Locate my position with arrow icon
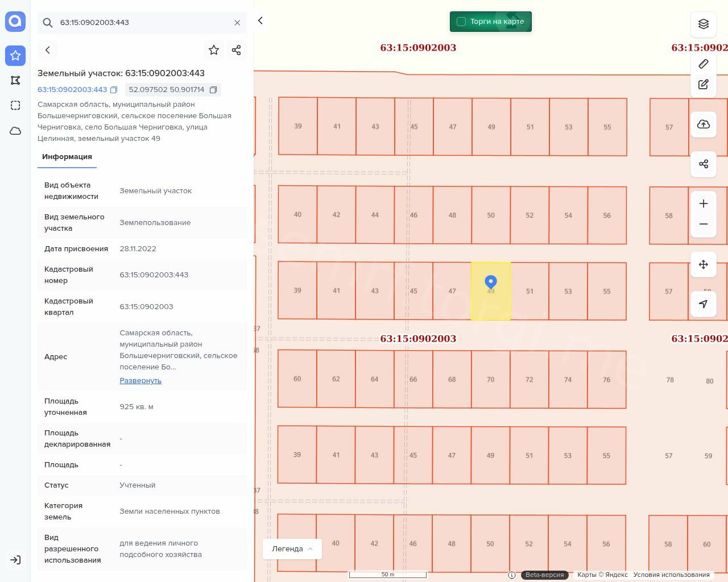Viewport: 728px width, 582px height. coord(704,304)
